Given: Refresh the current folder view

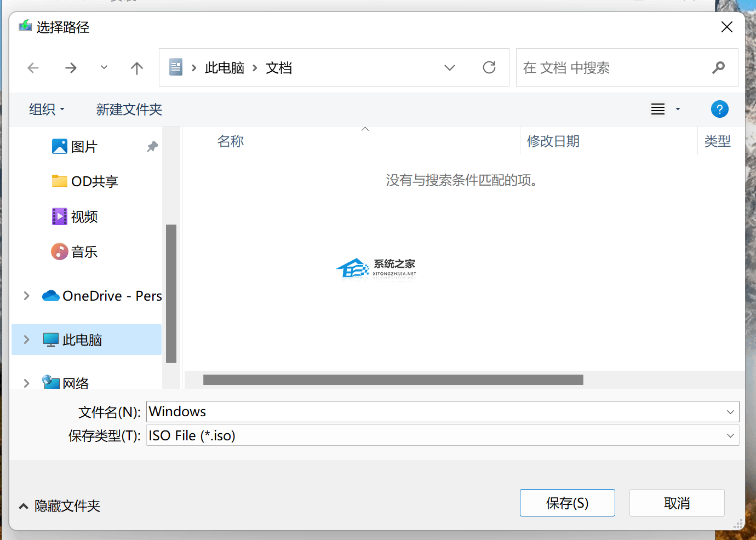Looking at the screenshot, I should pos(489,67).
